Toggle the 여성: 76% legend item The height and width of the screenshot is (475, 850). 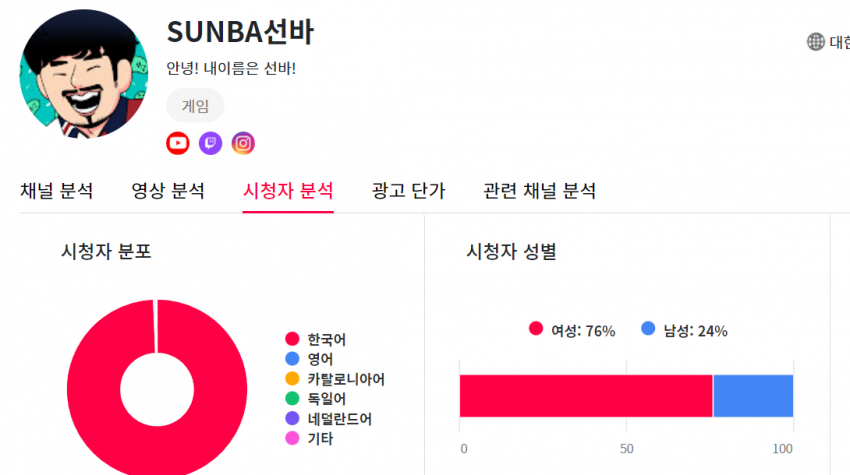point(572,330)
